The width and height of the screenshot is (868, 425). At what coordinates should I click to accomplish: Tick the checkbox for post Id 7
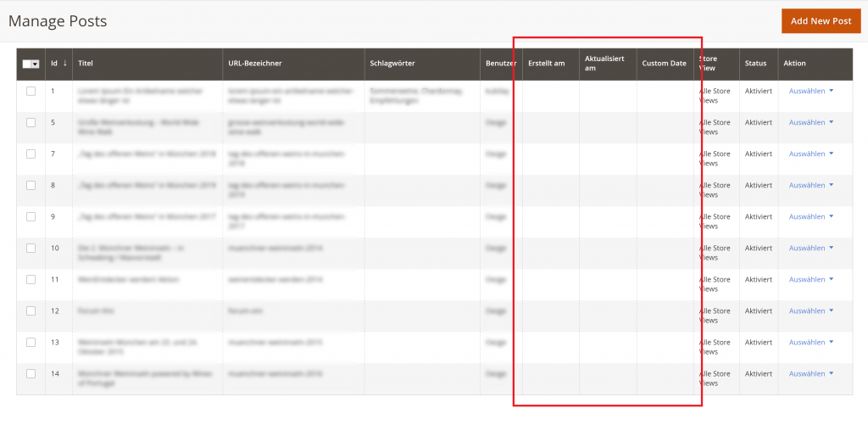point(31,154)
